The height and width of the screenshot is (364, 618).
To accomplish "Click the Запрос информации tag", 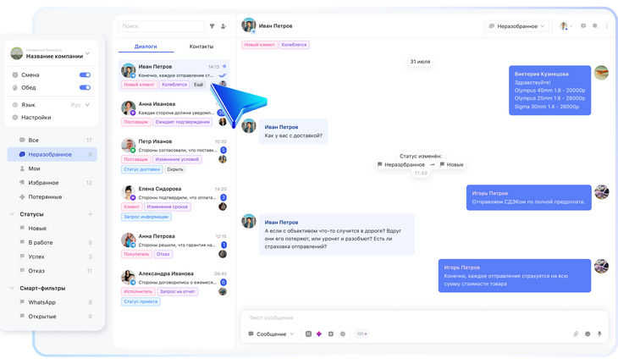I will click(x=146, y=217).
